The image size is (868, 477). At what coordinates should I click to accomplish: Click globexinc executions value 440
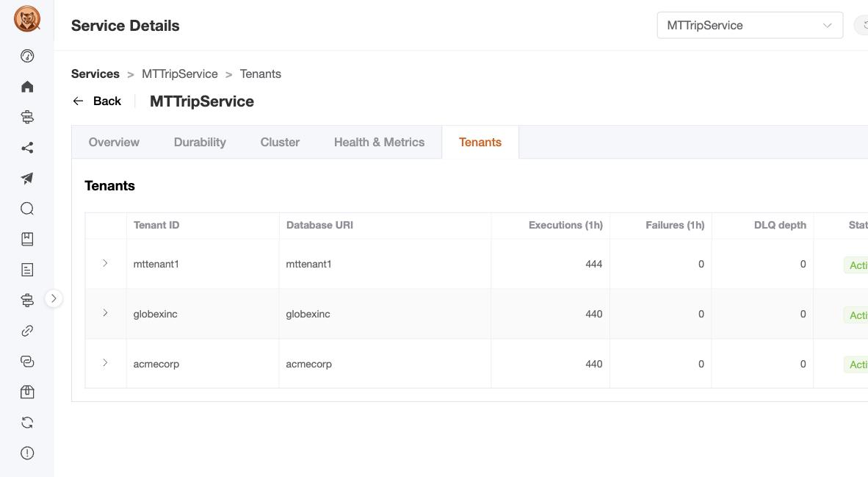click(594, 314)
